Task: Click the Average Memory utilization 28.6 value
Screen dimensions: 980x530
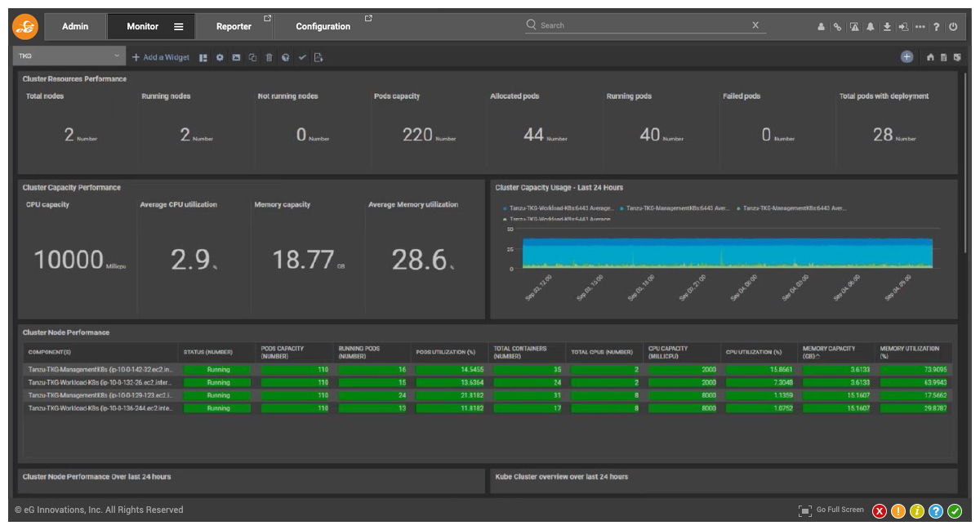Action: [x=420, y=261]
